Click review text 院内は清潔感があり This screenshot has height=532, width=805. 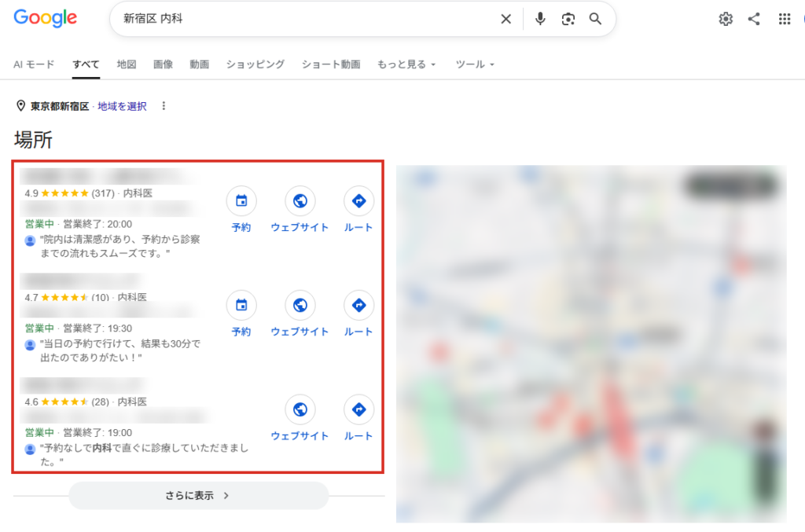tap(120, 246)
